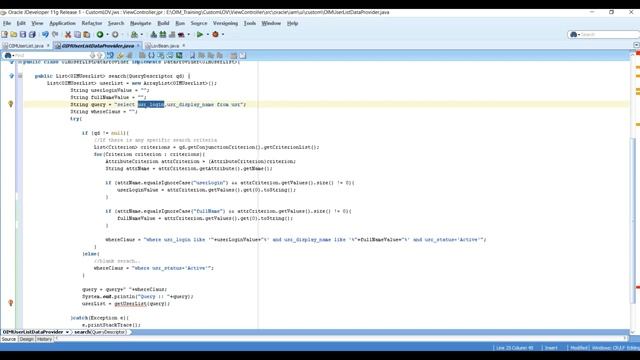This screenshot has width=640, height=360.
Task: Click the vertical scrollbar of the code editor
Action: coord(633,220)
